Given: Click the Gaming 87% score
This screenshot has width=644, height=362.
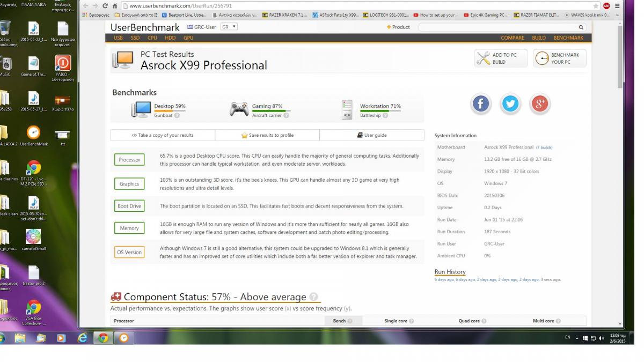Looking at the screenshot, I should [267, 106].
